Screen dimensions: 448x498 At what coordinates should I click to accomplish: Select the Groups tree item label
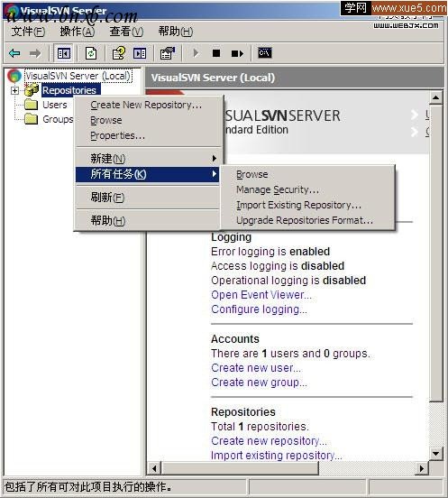[x=58, y=119]
